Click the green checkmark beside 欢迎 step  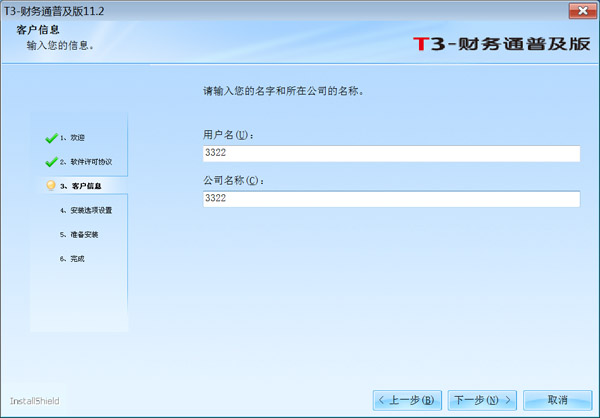point(51,137)
